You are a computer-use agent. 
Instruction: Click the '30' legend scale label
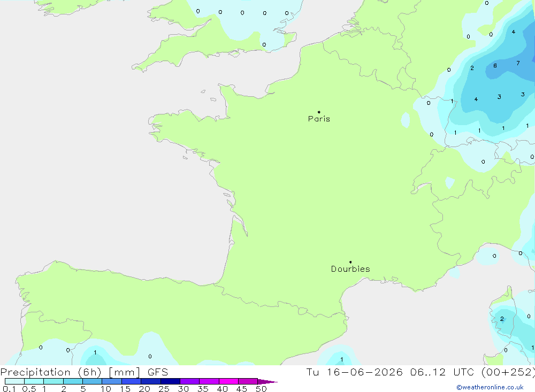click(x=183, y=389)
